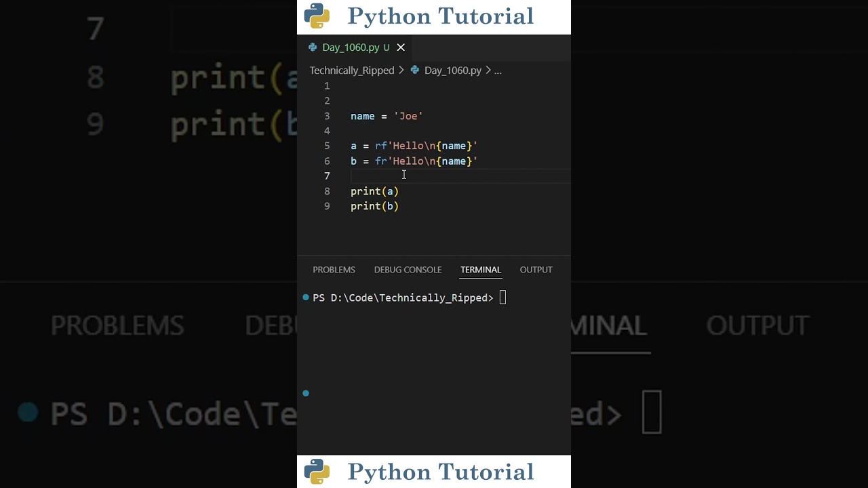Switch to the PROBLEMS panel tab
Screen dimensions: 868x488
point(334,270)
